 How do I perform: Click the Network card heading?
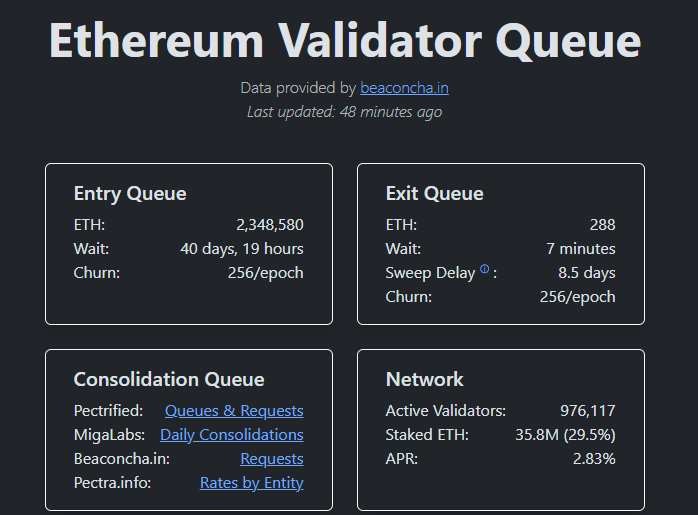[424, 380]
